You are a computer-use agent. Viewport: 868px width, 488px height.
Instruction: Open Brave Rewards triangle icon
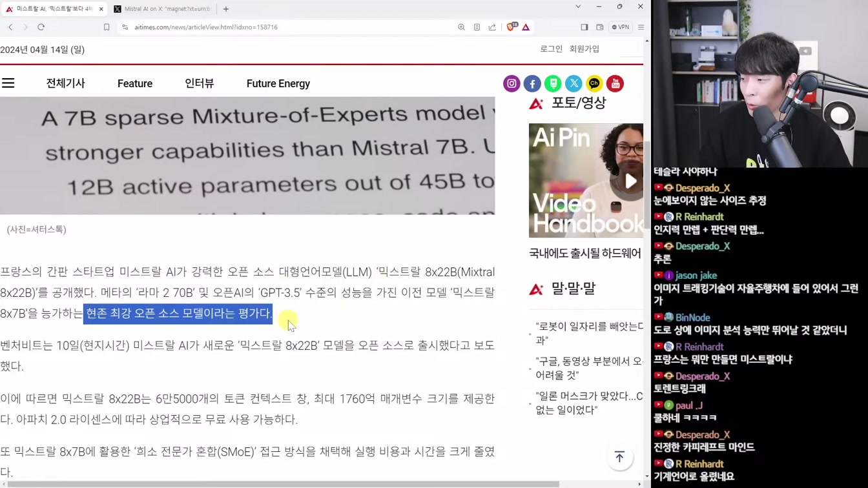tap(526, 27)
